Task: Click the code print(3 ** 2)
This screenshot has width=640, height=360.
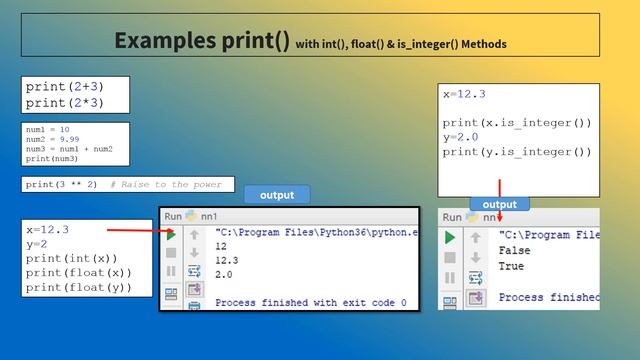Action: [61, 184]
